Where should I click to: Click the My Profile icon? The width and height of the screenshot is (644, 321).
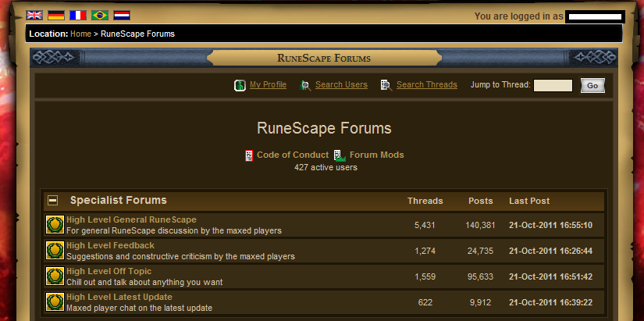[x=240, y=85]
